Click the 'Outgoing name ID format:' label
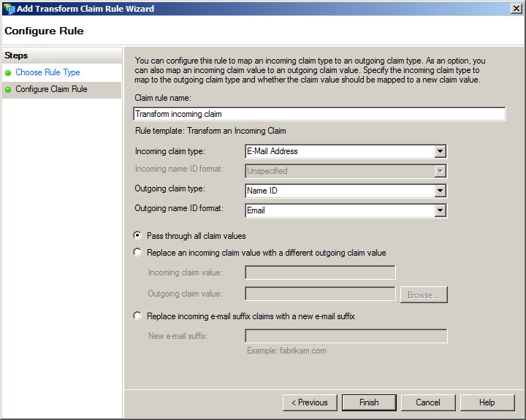Image resolution: width=526 pixels, height=420 pixels. coord(179,208)
